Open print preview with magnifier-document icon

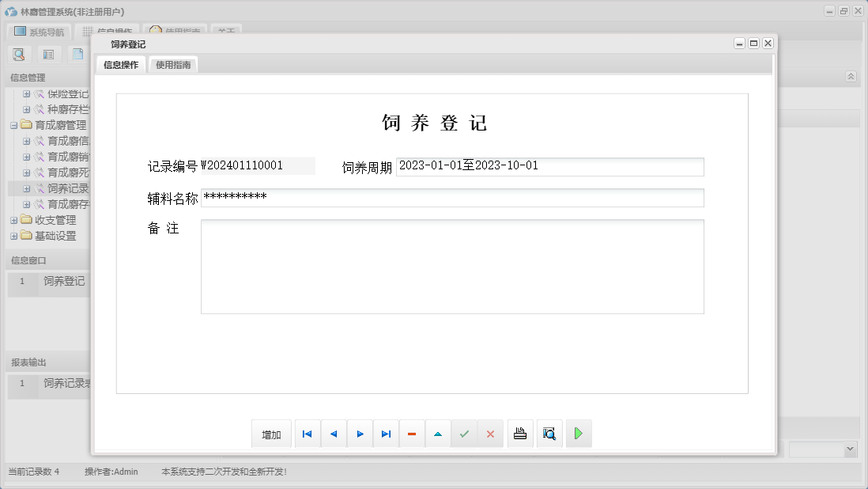[x=549, y=433]
